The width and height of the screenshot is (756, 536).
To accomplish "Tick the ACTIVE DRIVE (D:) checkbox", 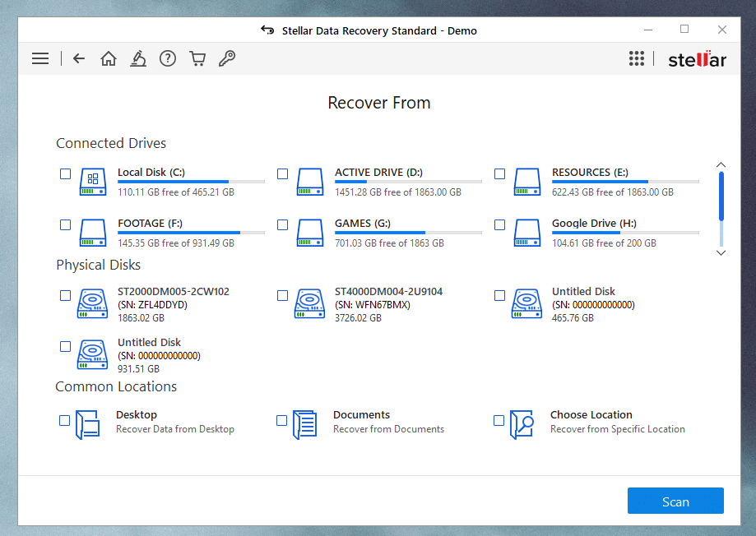I will click(282, 174).
